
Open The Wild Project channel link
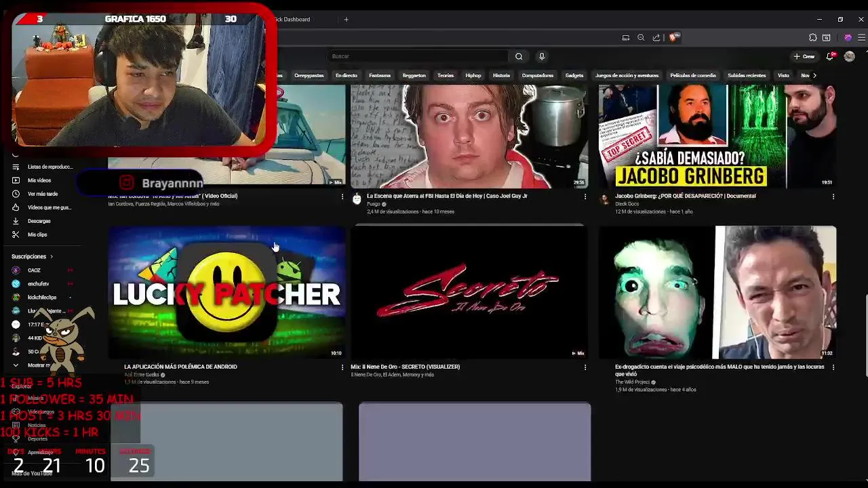coord(633,382)
